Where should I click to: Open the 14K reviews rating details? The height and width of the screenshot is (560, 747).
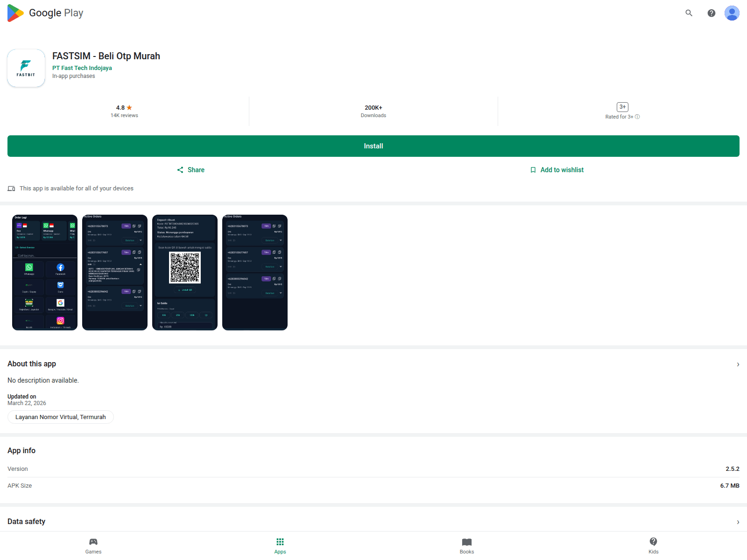point(124,115)
